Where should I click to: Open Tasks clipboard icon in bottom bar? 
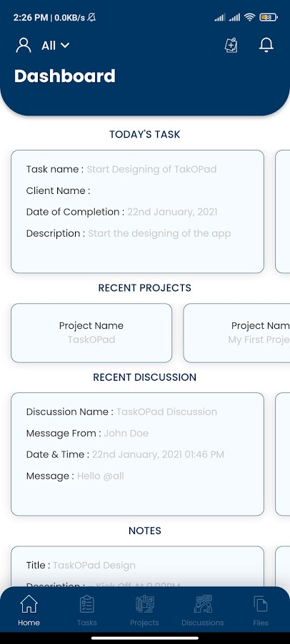coord(87,604)
